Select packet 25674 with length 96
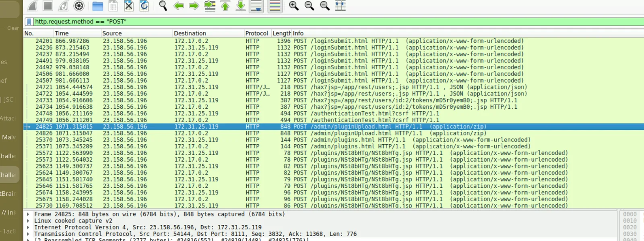Viewport: 644px width, 241px height. [x=334, y=193]
